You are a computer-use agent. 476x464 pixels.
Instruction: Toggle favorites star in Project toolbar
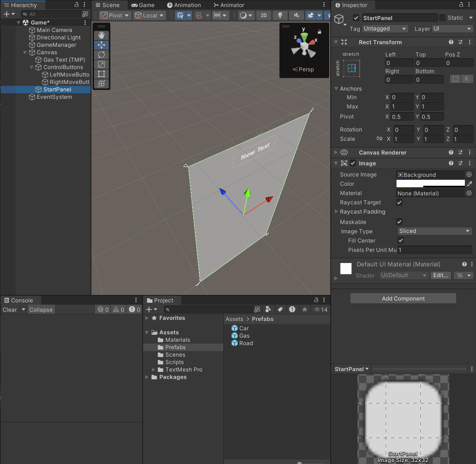click(305, 309)
